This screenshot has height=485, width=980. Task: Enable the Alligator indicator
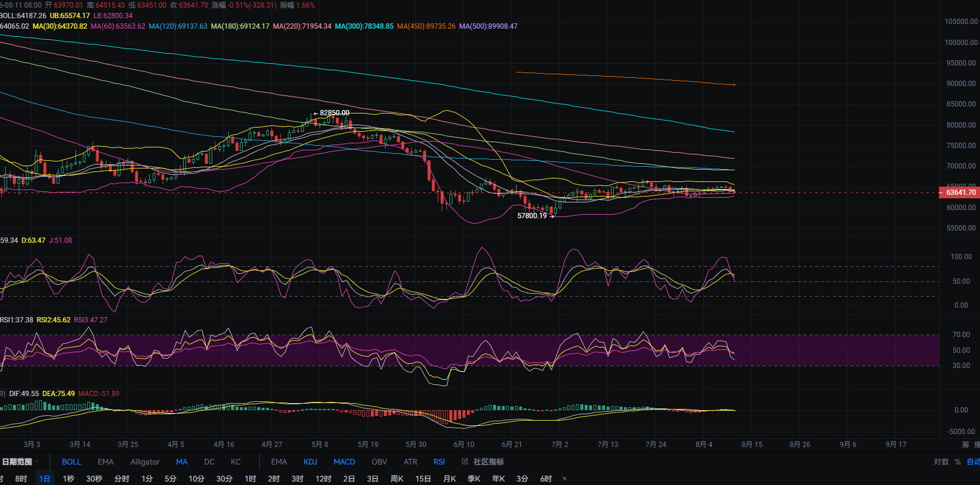pos(145,462)
